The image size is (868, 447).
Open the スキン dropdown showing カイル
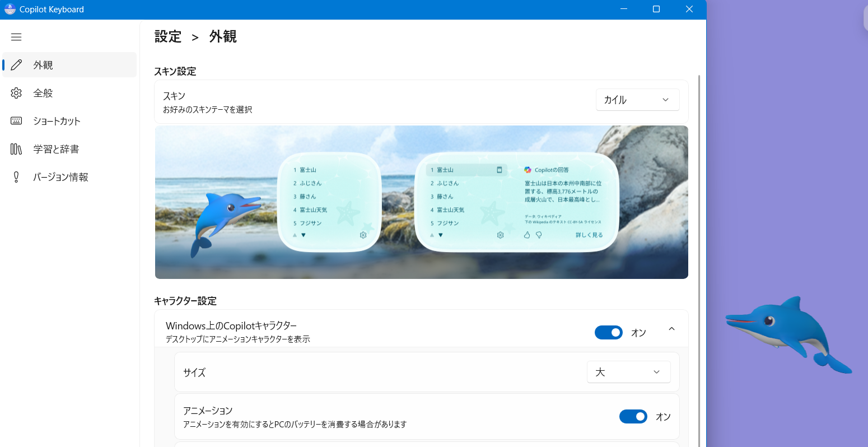coord(638,100)
